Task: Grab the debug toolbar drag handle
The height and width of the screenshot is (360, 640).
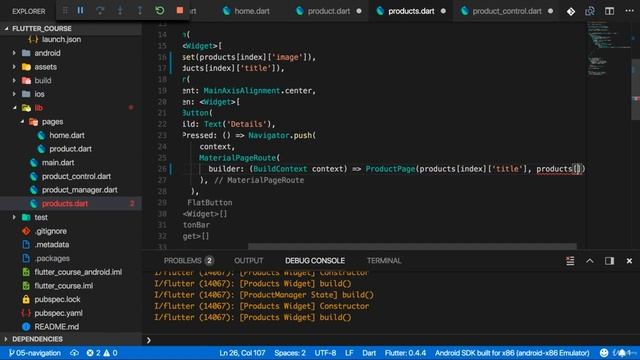Action: tap(65, 11)
